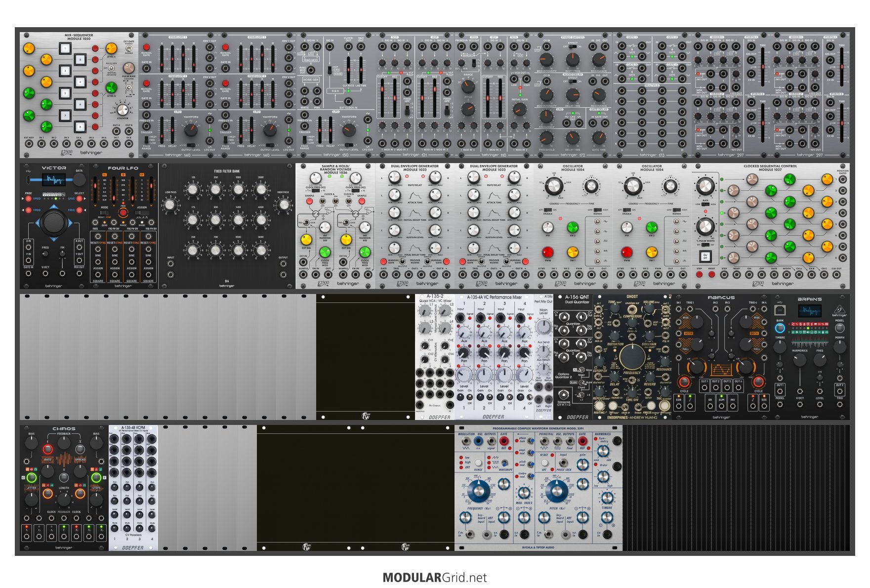Click channel 1 Level knob on A-135-4A mixer

pos(463,375)
